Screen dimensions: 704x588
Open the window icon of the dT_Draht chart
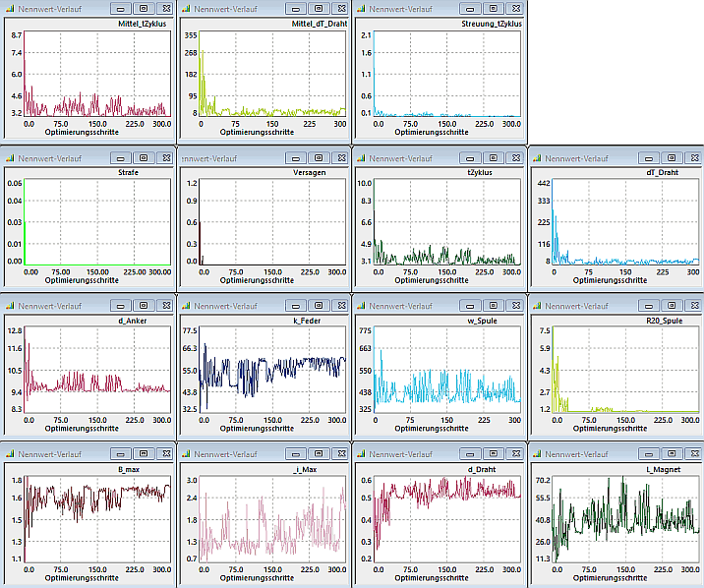point(538,158)
